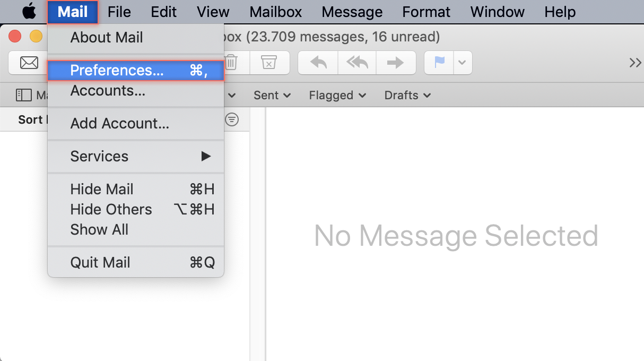Click the Reply All double-arrow icon
Screen dimensions: 644x361
tap(357, 63)
